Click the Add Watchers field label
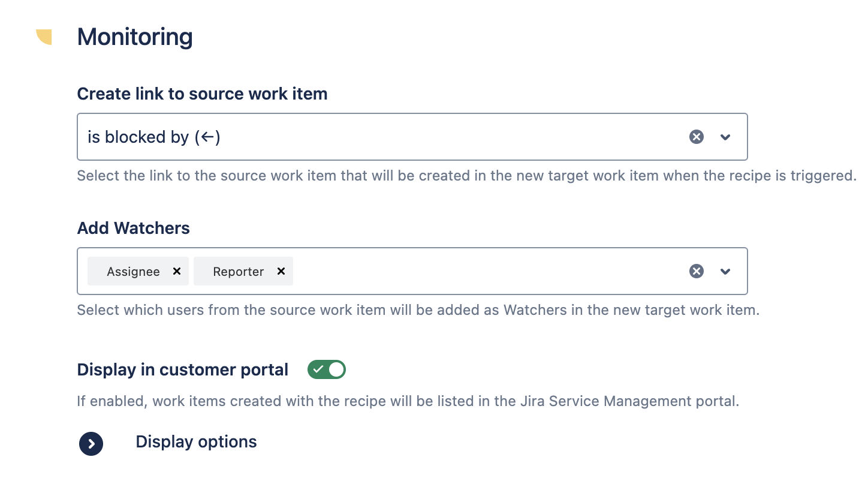The image size is (868, 493). [x=133, y=229]
